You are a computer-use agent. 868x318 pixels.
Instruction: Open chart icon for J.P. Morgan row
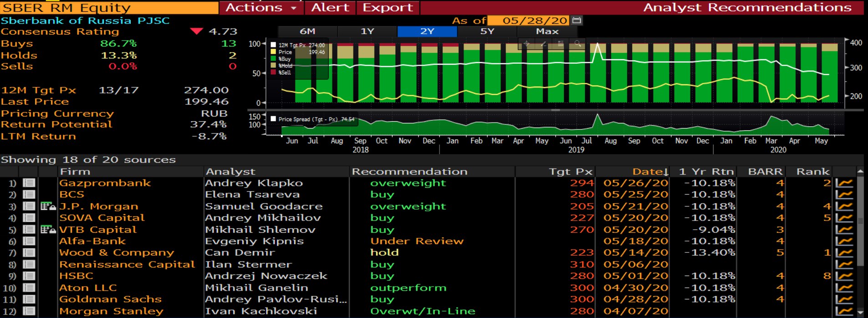(x=844, y=206)
